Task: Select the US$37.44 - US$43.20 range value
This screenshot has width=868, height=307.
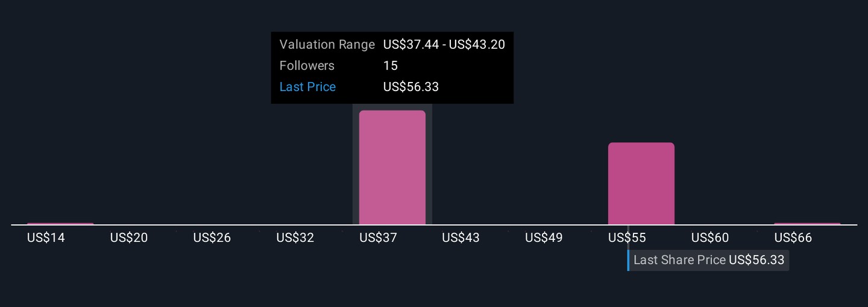Action: click(444, 45)
